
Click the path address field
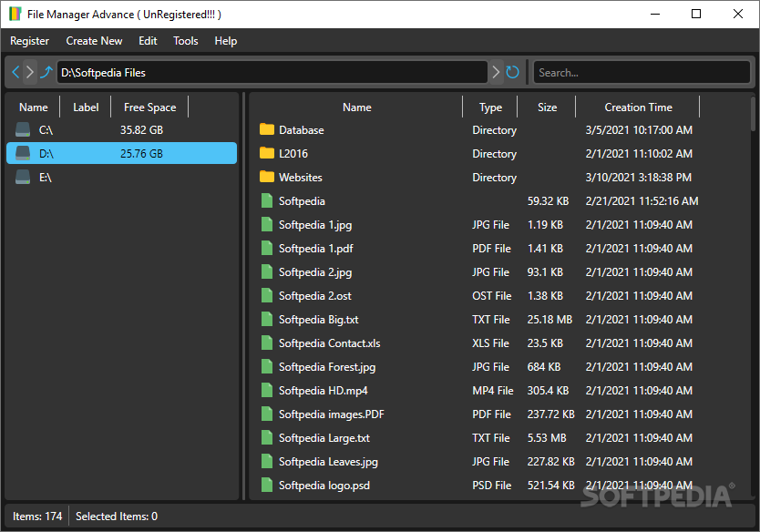(x=272, y=72)
